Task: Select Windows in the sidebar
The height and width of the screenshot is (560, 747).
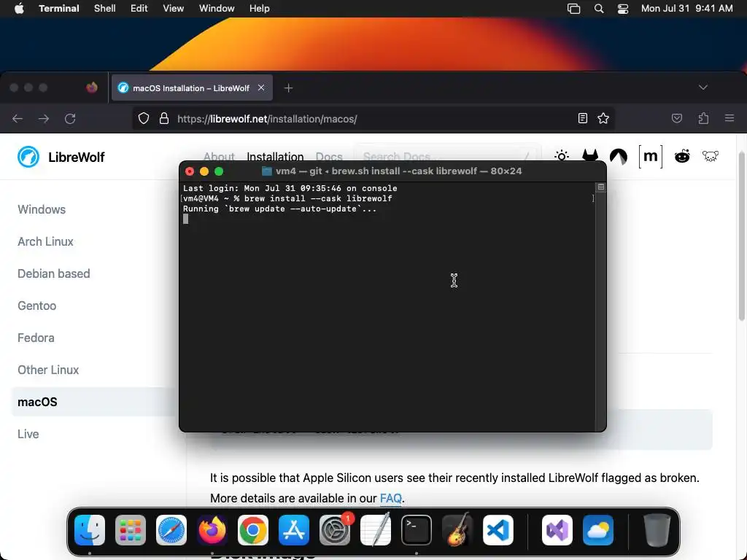Action: point(42,209)
